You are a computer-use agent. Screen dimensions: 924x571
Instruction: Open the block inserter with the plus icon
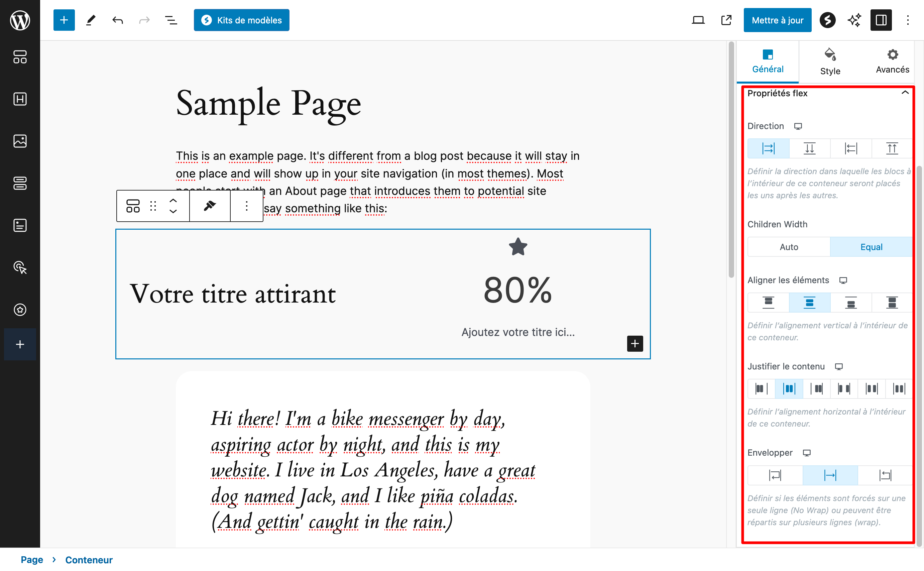click(x=64, y=20)
